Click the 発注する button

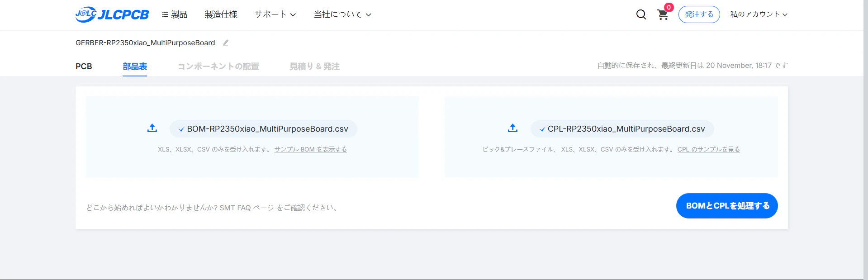click(699, 14)
